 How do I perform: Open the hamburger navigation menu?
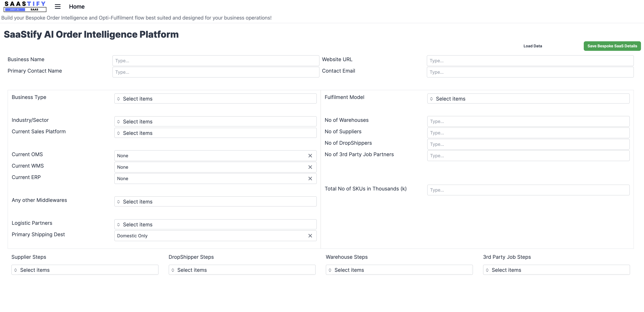click(58, 7)
